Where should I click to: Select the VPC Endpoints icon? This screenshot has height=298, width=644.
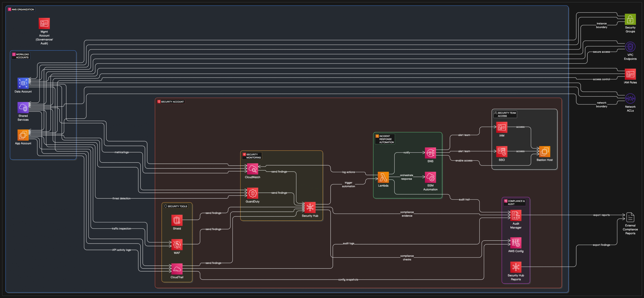[x=630, y=47]
